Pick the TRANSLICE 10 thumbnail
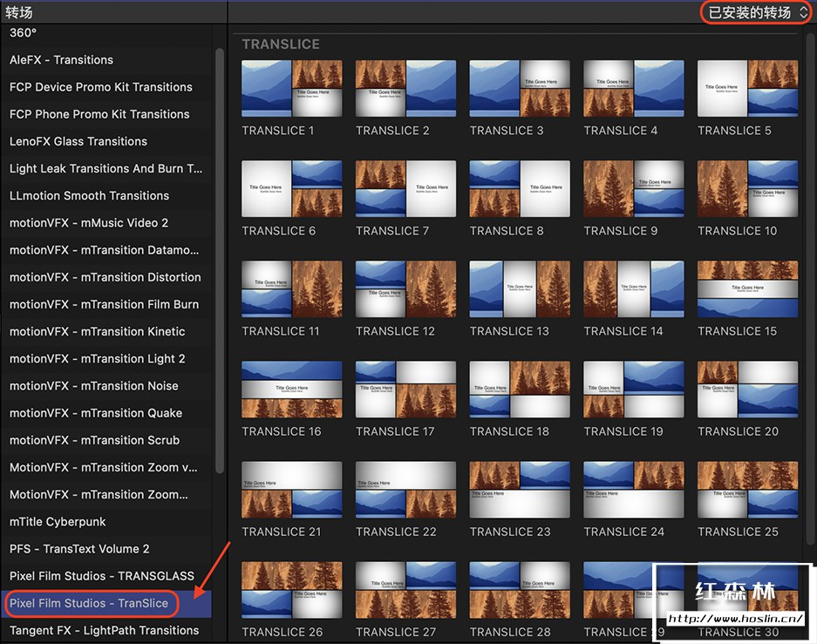 [748, 188]
